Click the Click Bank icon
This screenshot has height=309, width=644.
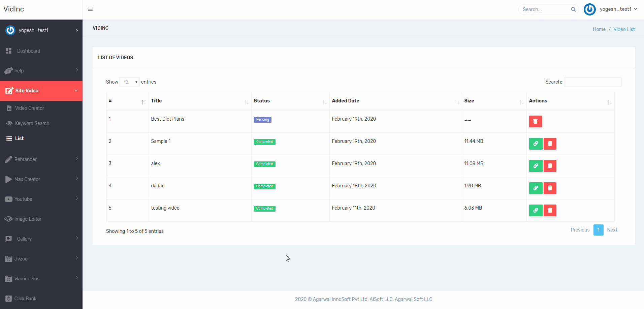coord(9,299)
